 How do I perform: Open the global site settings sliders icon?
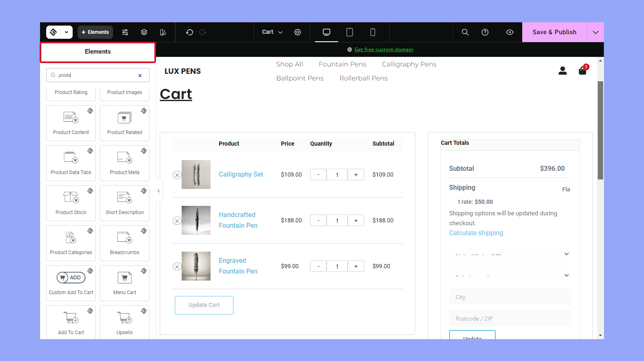(x=125, y=32)
